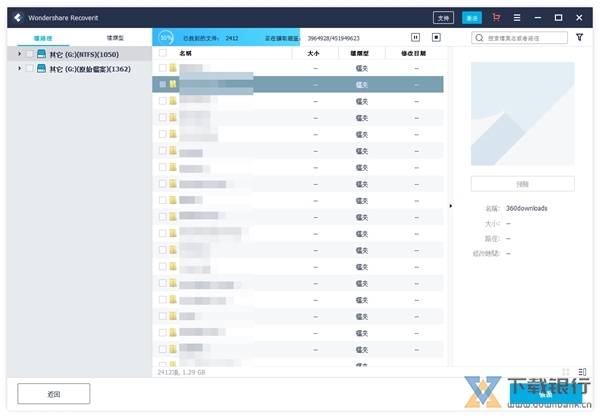Click the found files count 2412
600x417 pixels.
coord(232,38)
